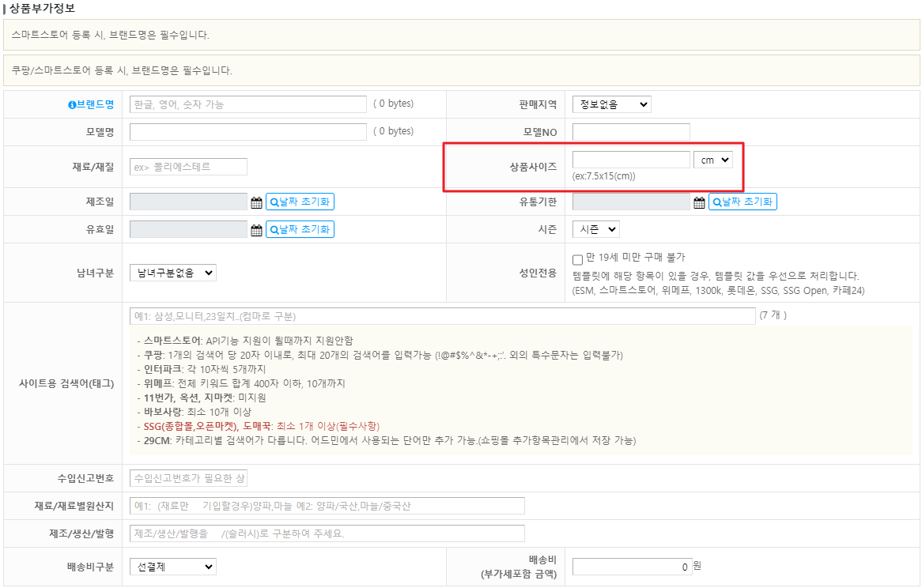Focus the 모델명 input field
Viewport: 922px width, 588px height.
coord(248,132)
